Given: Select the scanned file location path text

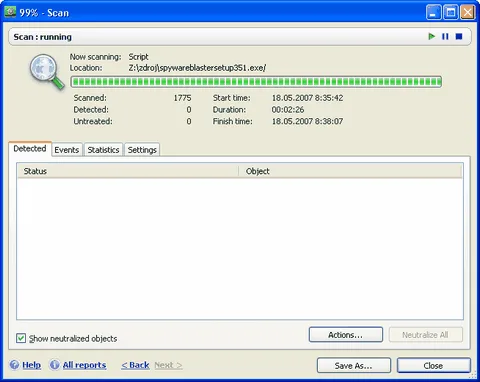Looking at the screenshot, I should (197, 68).
